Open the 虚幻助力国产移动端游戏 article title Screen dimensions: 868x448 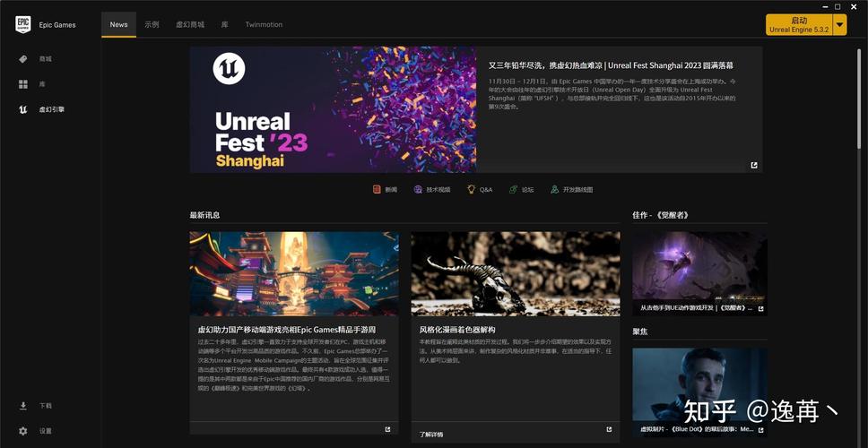287,330
